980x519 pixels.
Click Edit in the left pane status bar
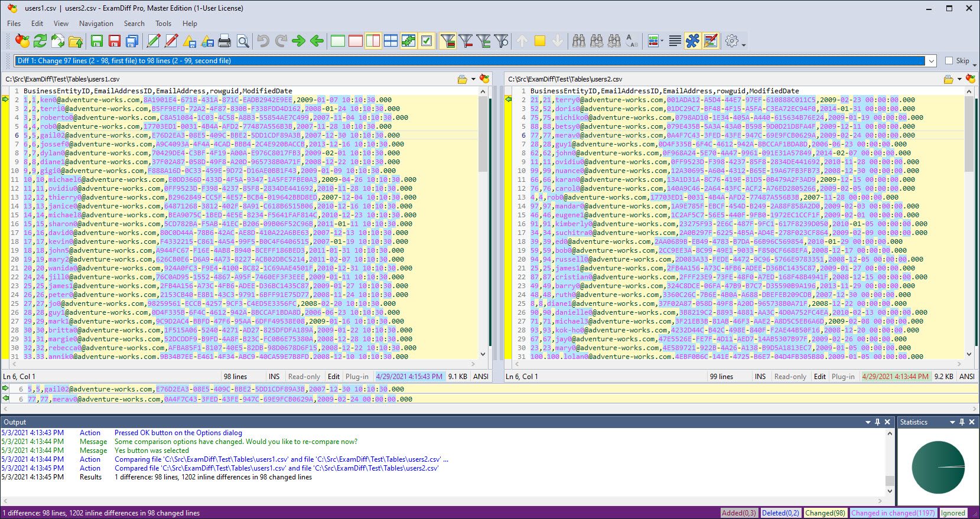(x=334, y=377)
